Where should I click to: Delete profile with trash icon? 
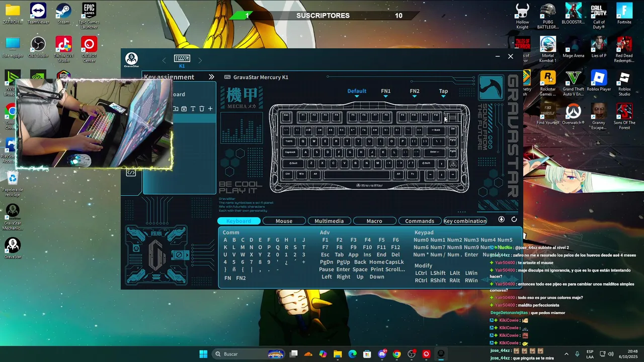coord(202,109)
